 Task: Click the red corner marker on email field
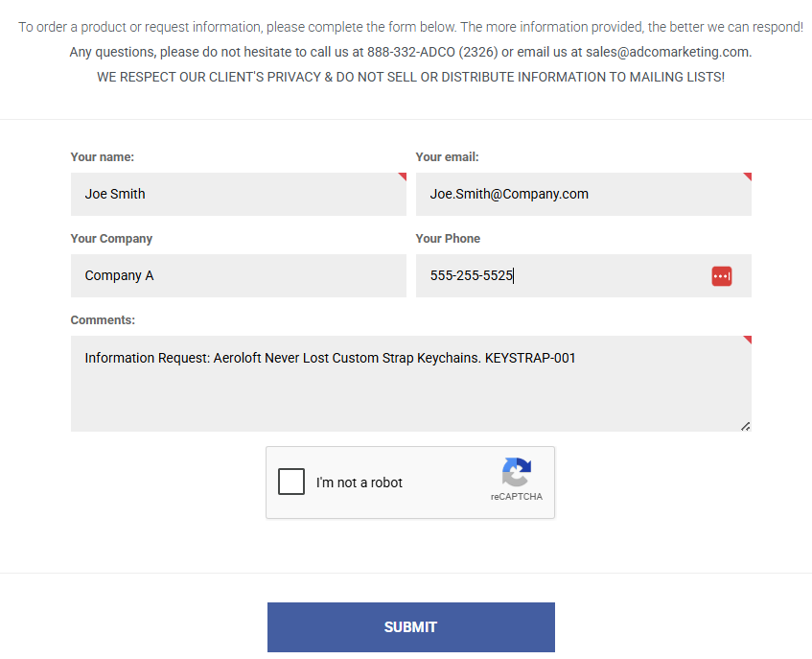[x=747, y=177]
